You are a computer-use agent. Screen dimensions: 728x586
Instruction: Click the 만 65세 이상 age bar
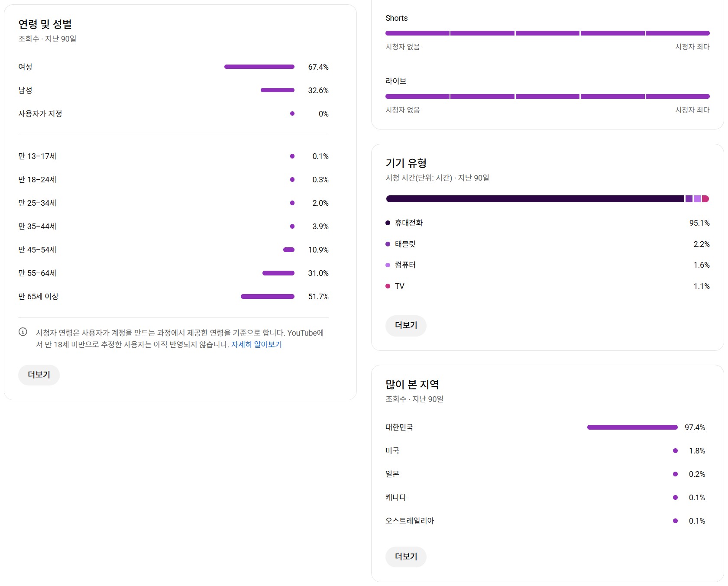tap(267, 297)
